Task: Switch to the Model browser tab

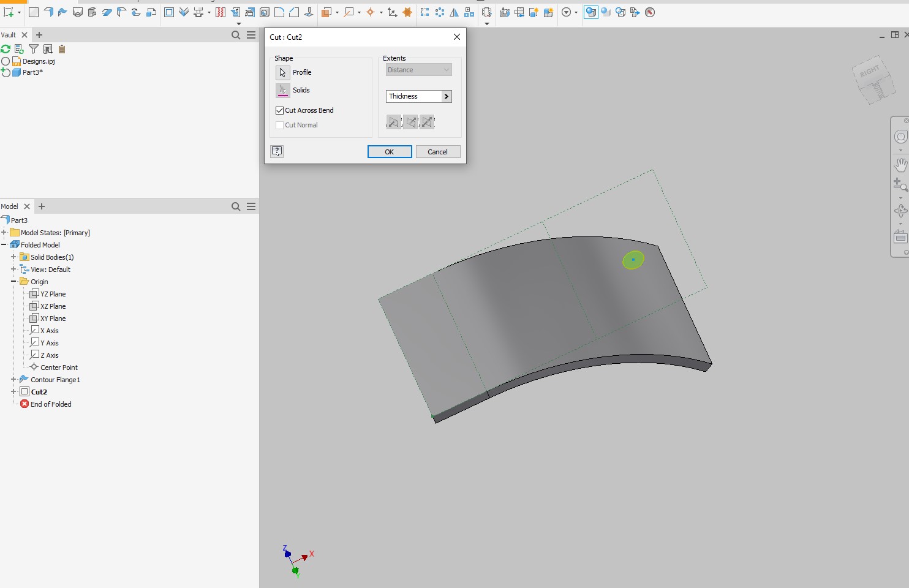Action: click(x=10, y=206)
